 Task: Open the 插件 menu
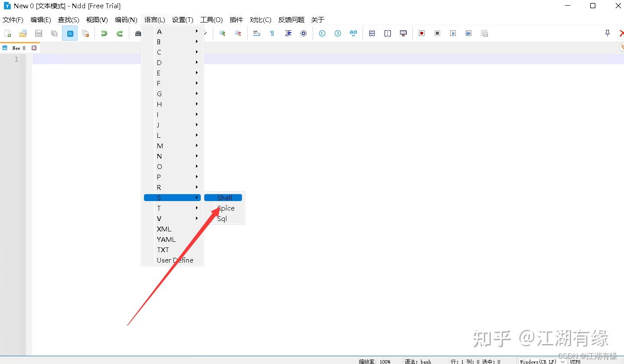pyautogui.click(x=235, y=19)
